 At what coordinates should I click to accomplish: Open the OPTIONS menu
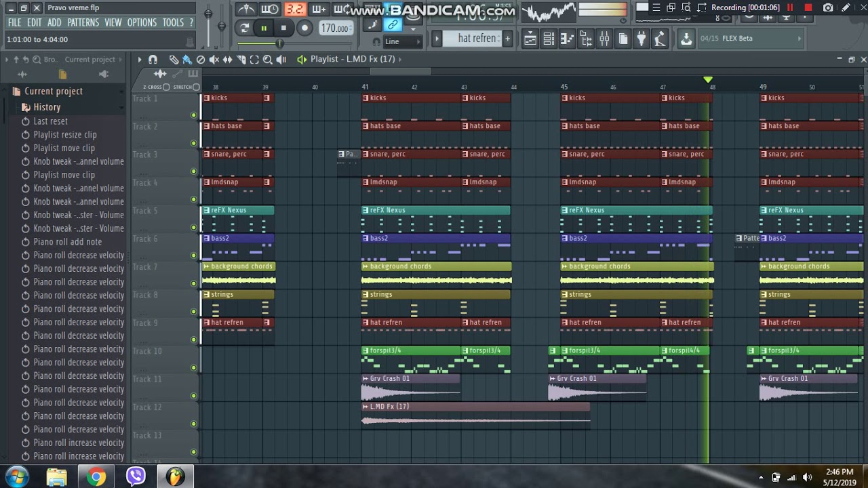tap(142, 22)
